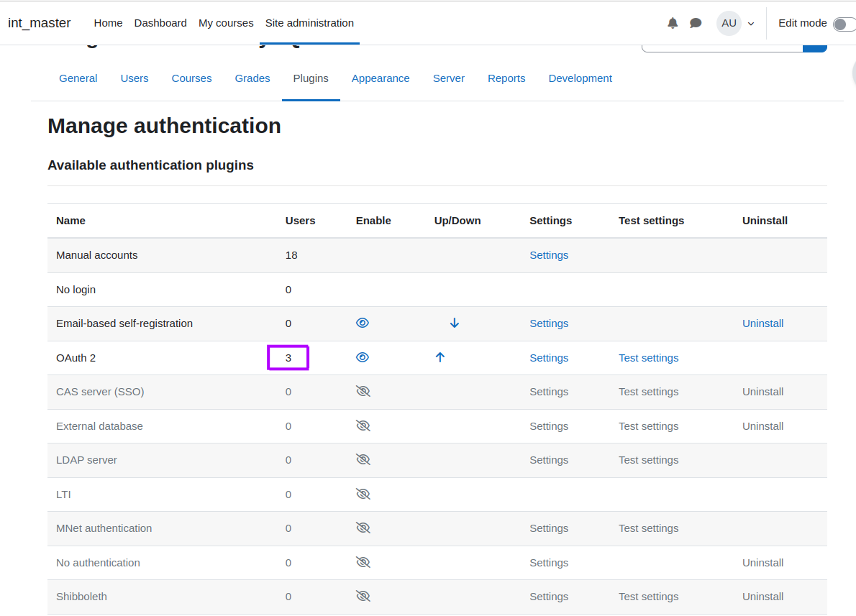856x616 pixels.
Task: Enable the LDAP server plugin
Action: (x=363, y=459)
